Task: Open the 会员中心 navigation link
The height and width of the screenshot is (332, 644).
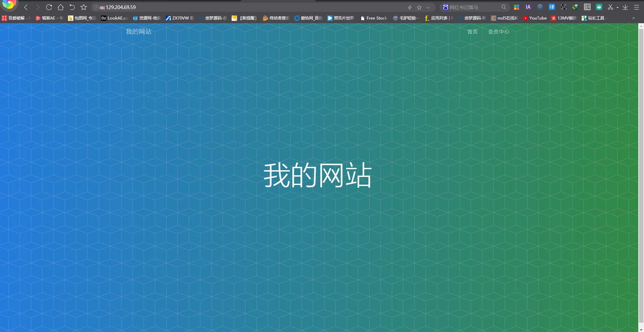Action: pos(499,32)
